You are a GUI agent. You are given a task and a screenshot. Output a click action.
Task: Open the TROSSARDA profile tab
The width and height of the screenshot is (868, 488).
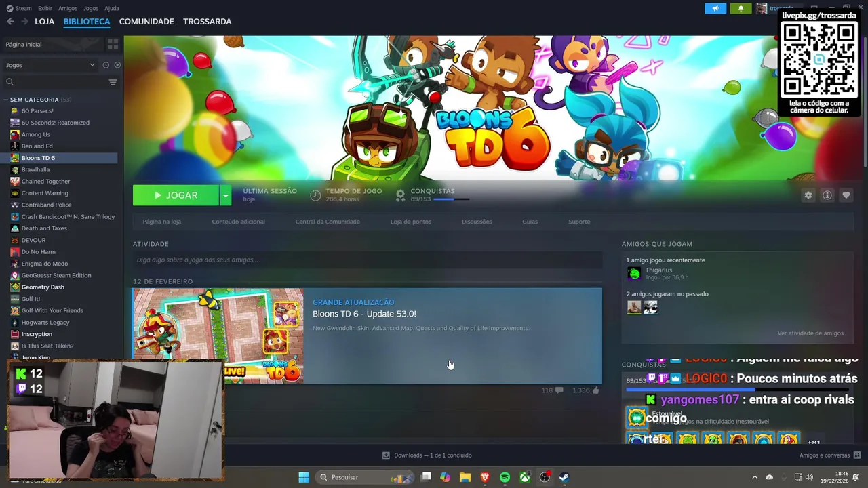click(208, 22)
